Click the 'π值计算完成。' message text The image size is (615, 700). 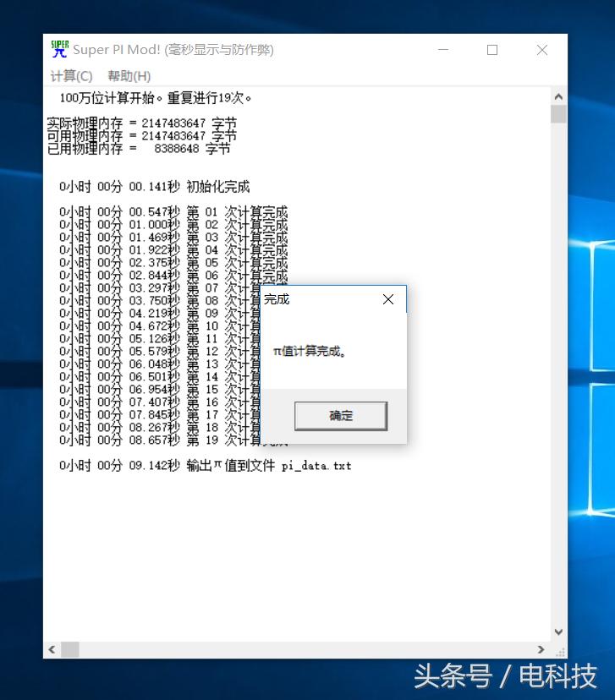click(x=310, y=352)
